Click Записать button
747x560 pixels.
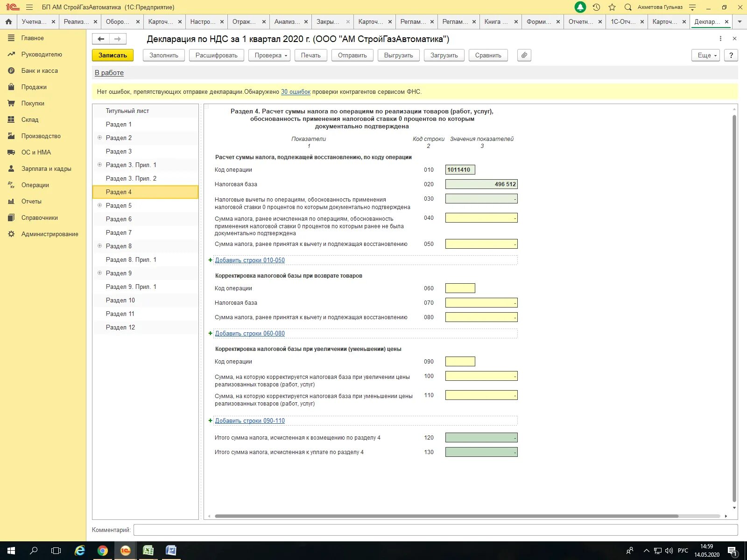(x=113, y=55)
